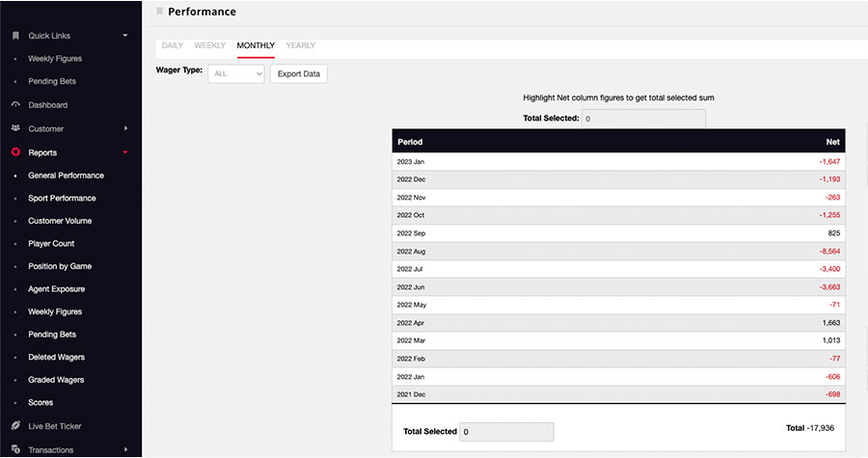The height and width of the screenshot is (458, 868).
Task: Select net value 1,663 for 2022 Apr
Action: 831,322
